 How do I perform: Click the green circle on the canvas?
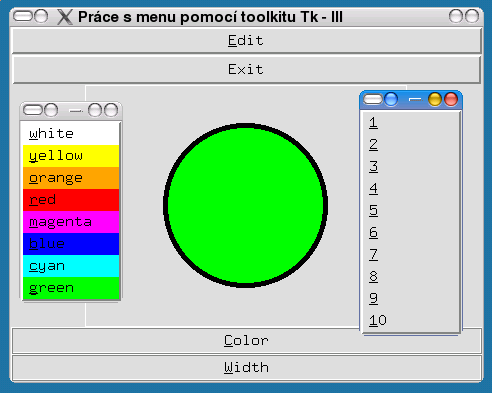[246, 205]
